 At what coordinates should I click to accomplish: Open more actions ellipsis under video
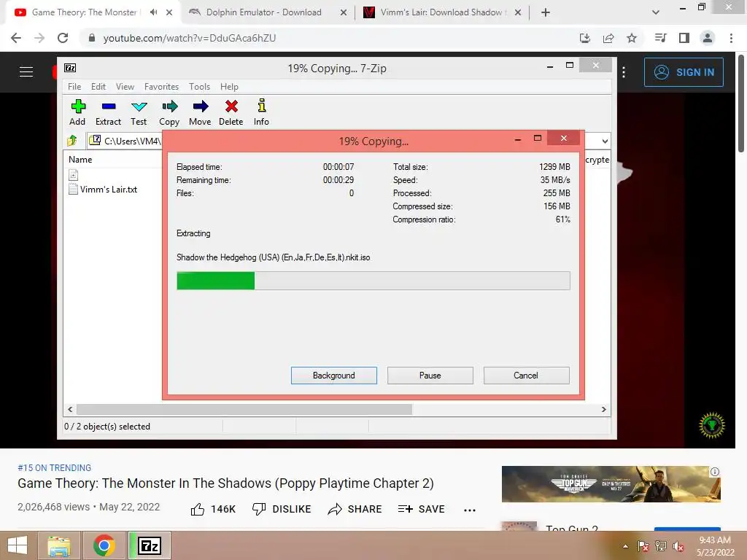coord(470,510)
